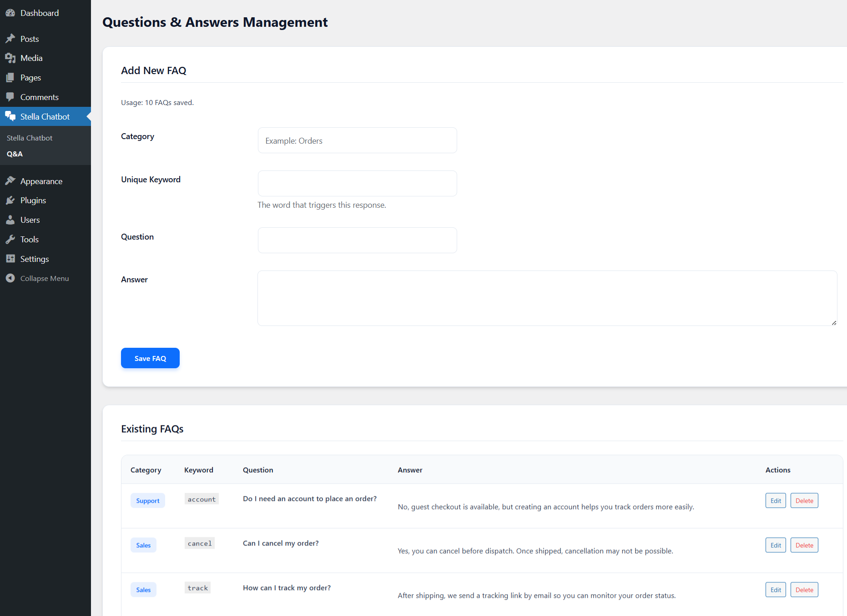
Task: Click the Save FAQ button
Action: [150, 358]
